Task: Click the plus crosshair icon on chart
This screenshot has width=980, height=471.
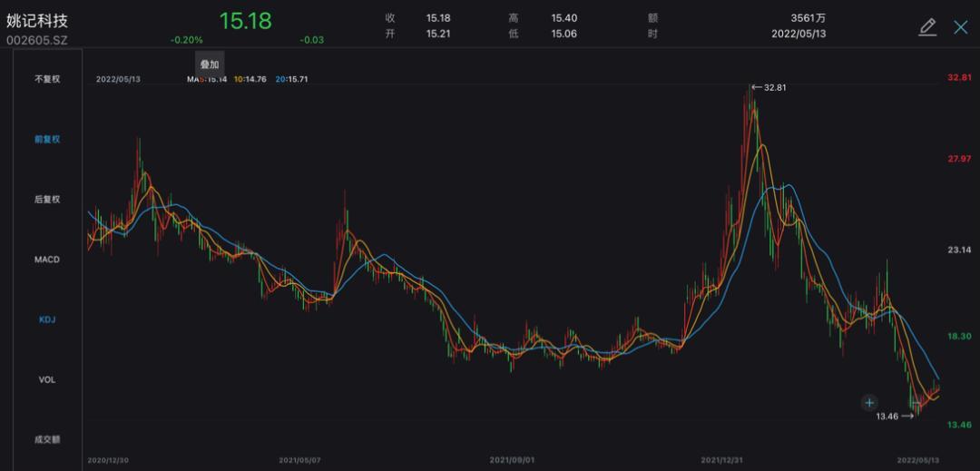Action: (x=869, y=402)
